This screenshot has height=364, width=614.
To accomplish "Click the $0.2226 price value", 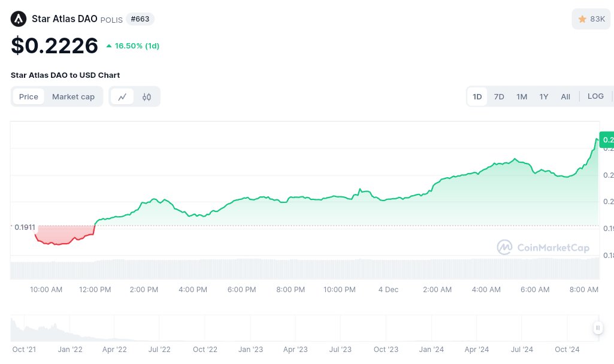I will [x=55, y=45].
